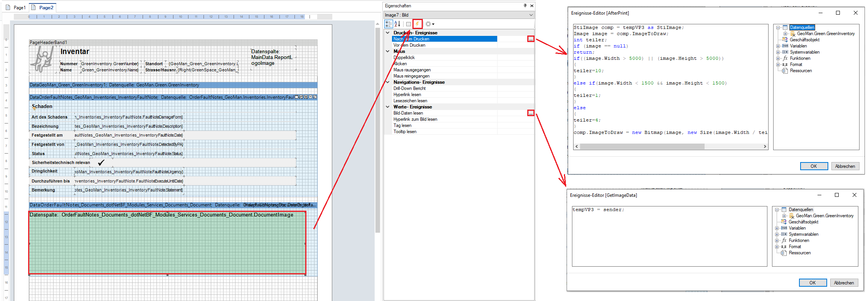Image resolution: width=868 pixels, height=301 pixels.
Task: Pin the Eigenschaften panel
Action: [525, 6]
